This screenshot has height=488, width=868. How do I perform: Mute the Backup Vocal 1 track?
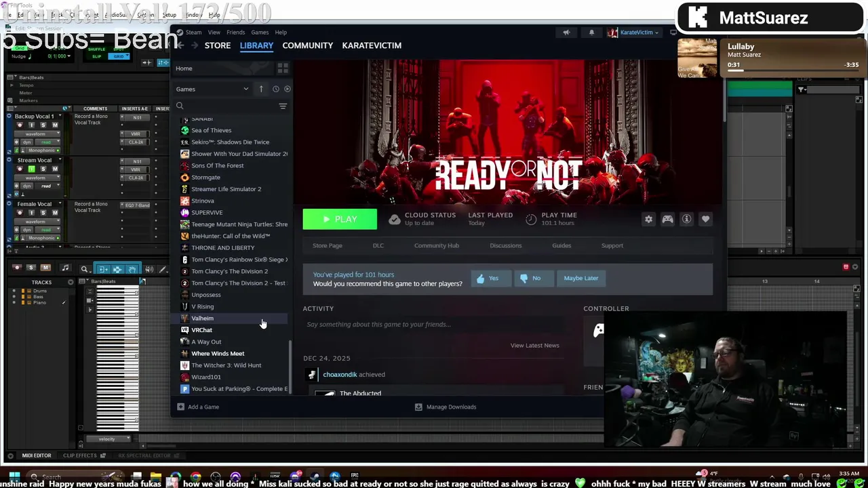pyautogui.click(x=55, y=125)
